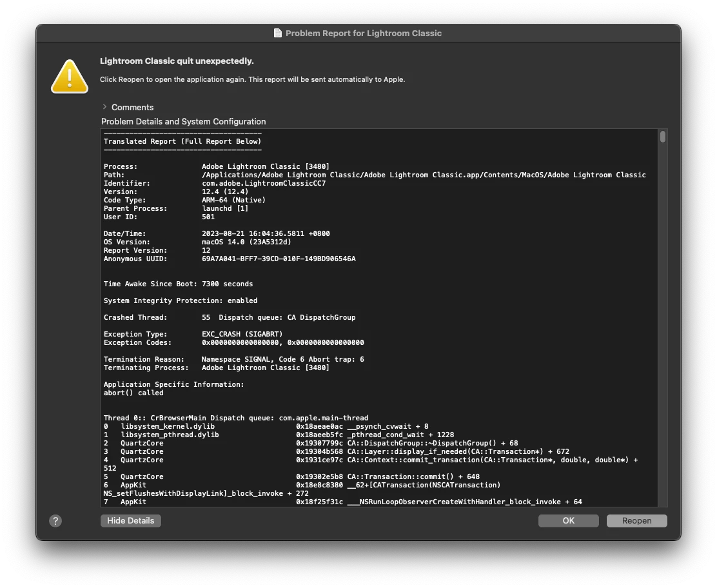Click the 'Problem Details and System Configuration' label
This screenshot has height=588, width=717.
pos(183,122)
